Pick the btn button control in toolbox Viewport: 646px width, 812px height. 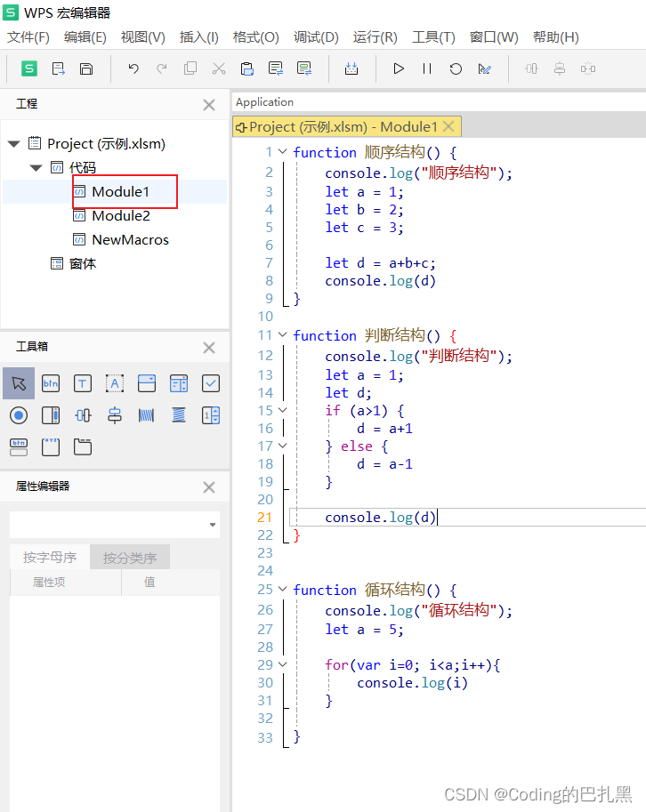[x=51, y=383]
